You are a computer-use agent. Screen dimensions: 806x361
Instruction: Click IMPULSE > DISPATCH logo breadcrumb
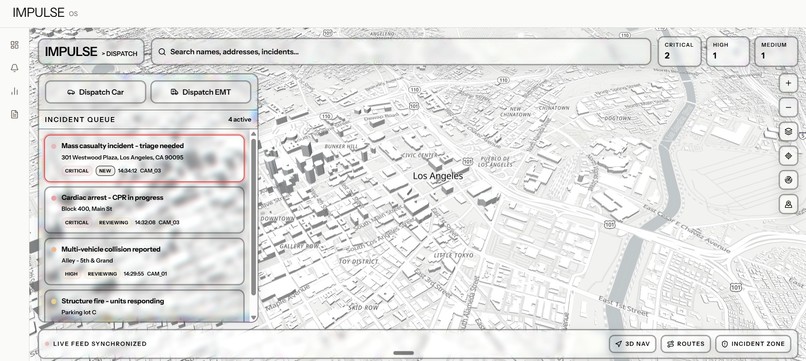click(x=91, y=52)
